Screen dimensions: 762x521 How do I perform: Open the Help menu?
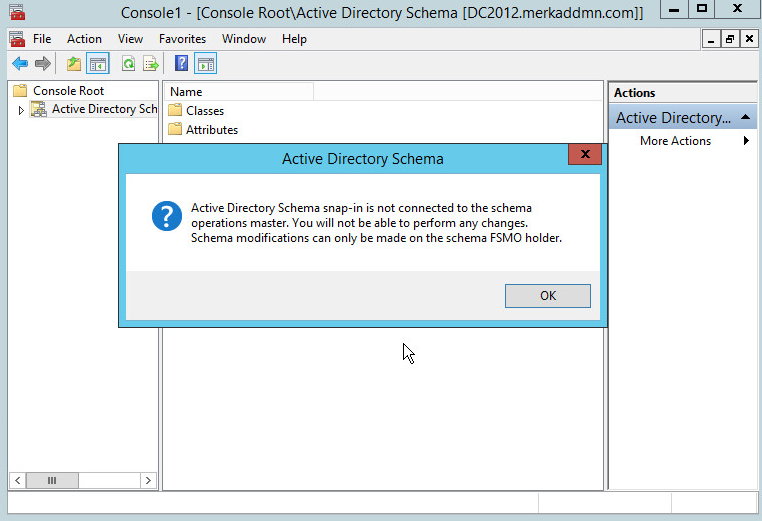point(294,39)
